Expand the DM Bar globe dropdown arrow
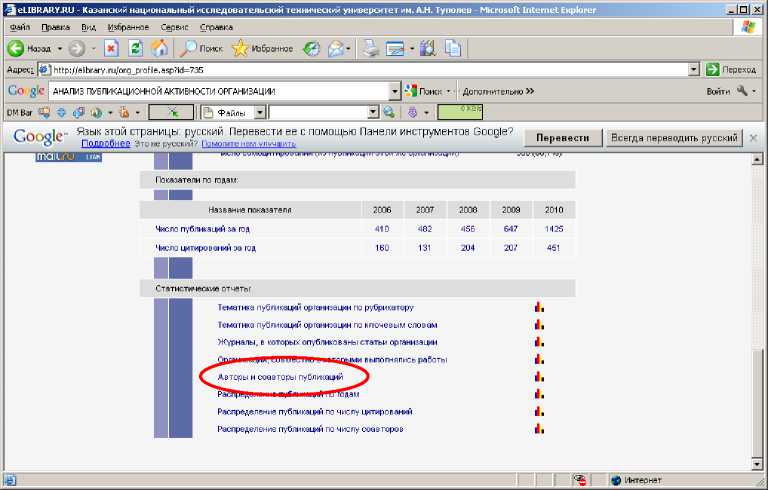 point(110,113)
